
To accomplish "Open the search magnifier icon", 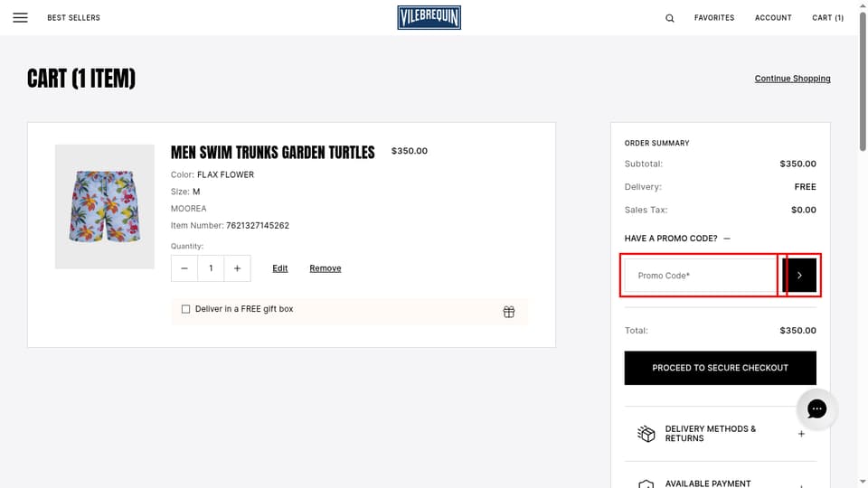I will [x=670, y=18].
